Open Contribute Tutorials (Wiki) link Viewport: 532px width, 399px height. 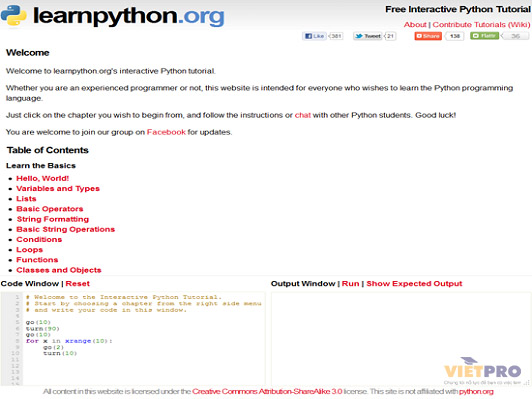481,25
